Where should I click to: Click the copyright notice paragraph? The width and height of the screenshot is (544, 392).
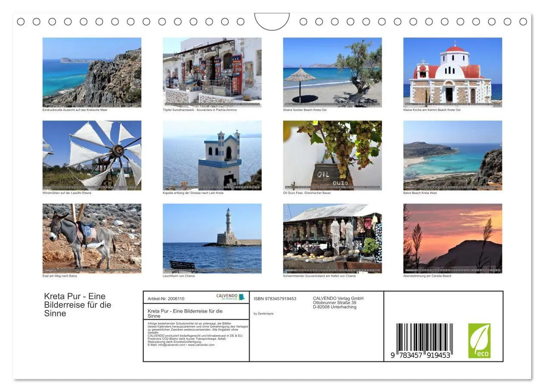click(x=198, y=328)
